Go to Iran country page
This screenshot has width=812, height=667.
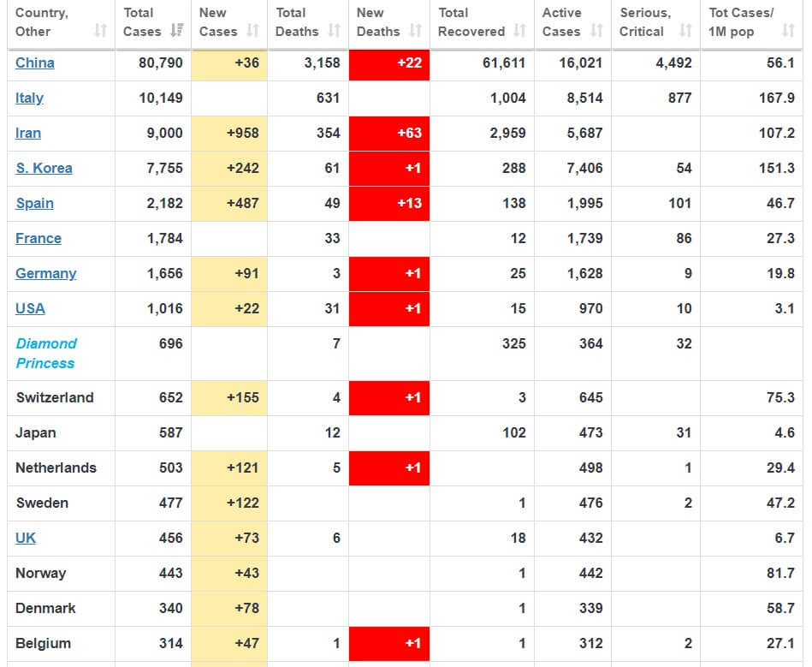(28, 134)
